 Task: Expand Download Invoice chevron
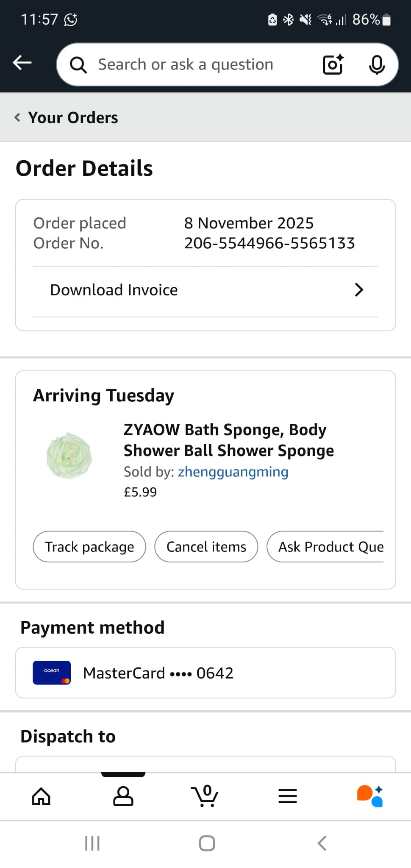point(358,290)
